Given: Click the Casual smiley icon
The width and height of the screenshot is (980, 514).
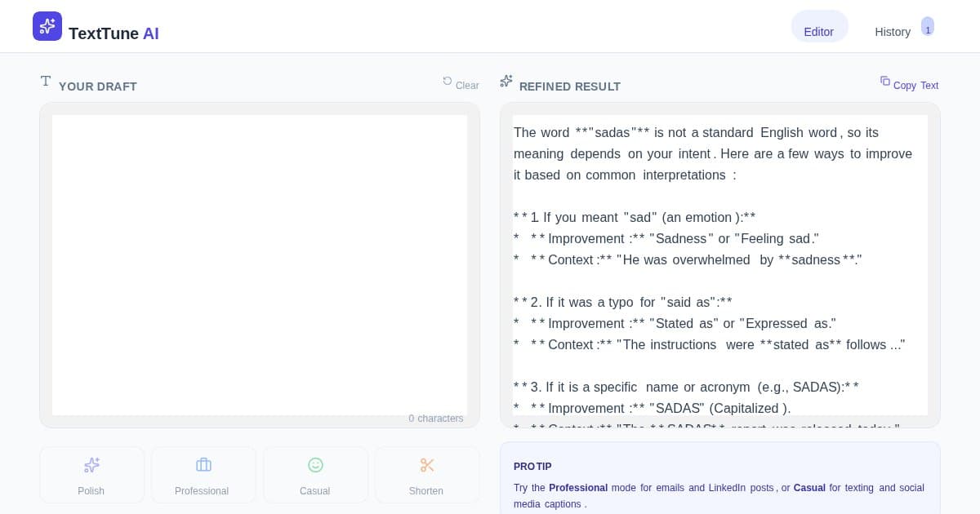Looking at the screenshot, I should 315,465.
